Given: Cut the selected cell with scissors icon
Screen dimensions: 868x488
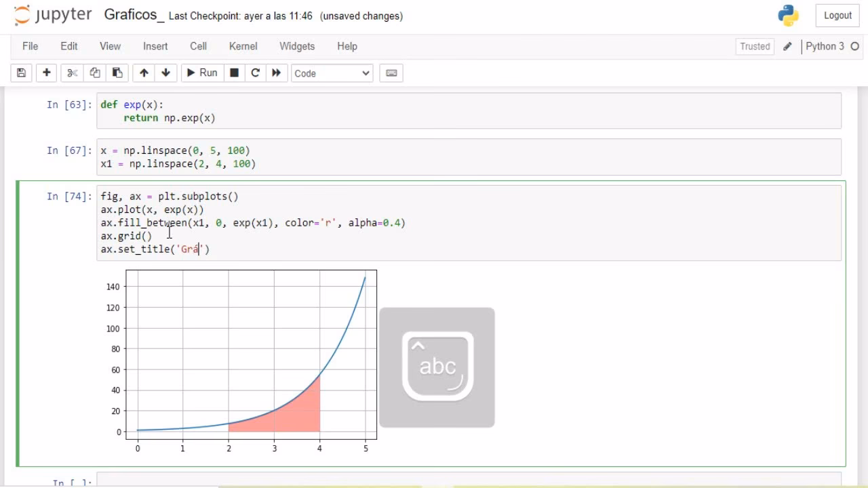Looking at the screenshot, I should point(72,73).
